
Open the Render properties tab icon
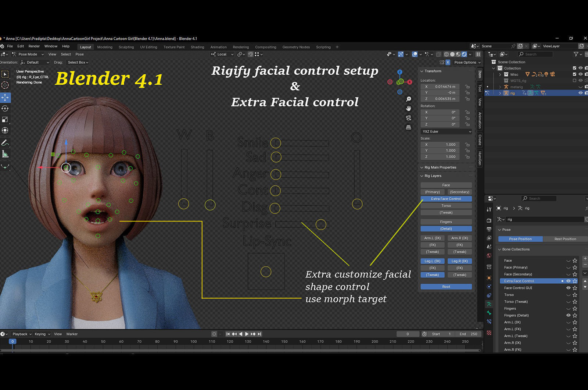(x=489, y=220)
